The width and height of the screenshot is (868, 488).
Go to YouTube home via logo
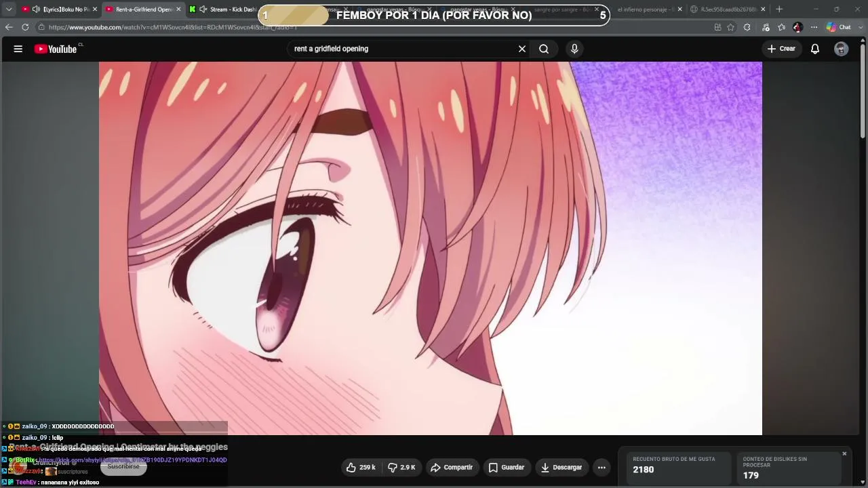coord(56,49)
